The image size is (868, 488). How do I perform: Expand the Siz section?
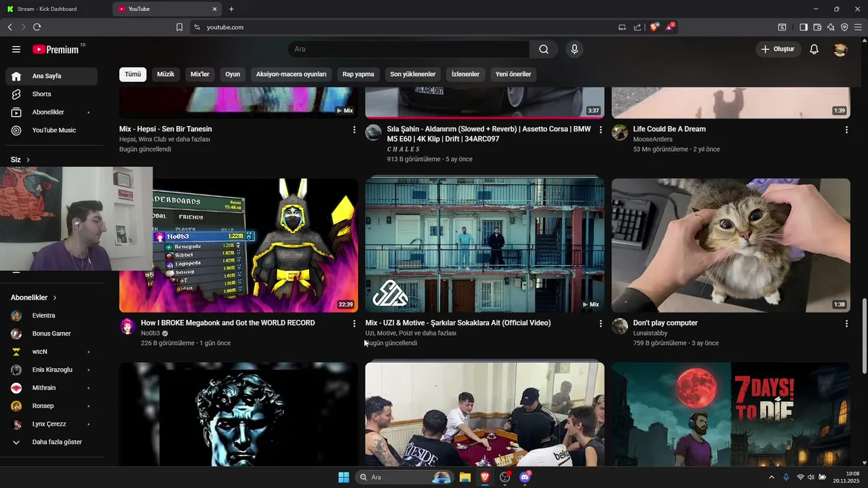[20, 160]
